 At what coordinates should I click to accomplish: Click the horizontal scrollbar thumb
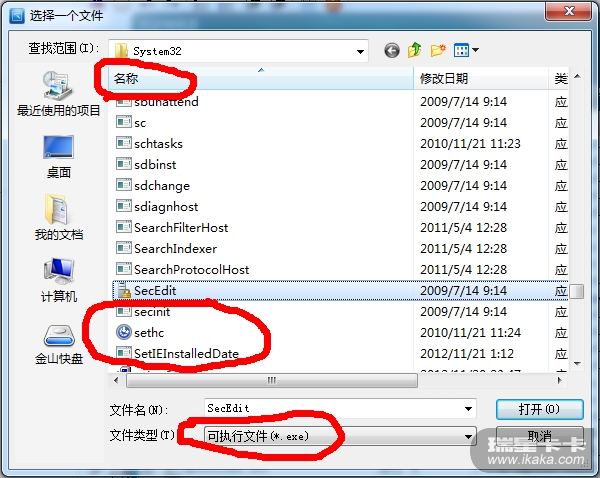272,380
